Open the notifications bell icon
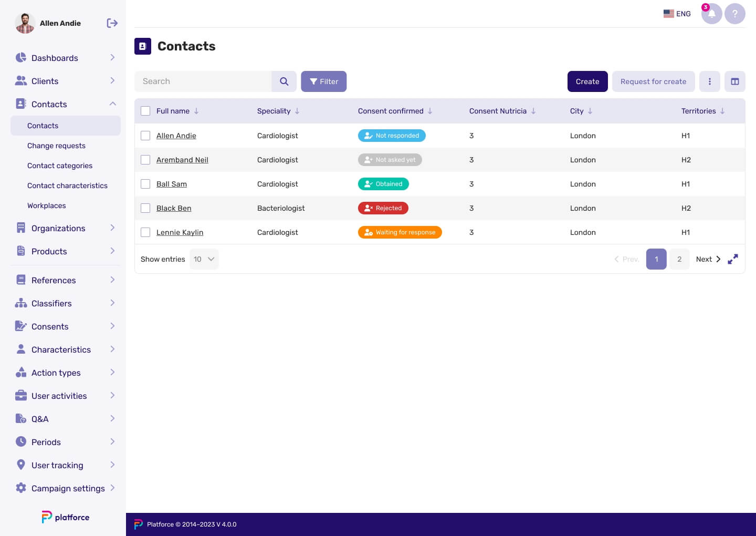 [712, 14]
